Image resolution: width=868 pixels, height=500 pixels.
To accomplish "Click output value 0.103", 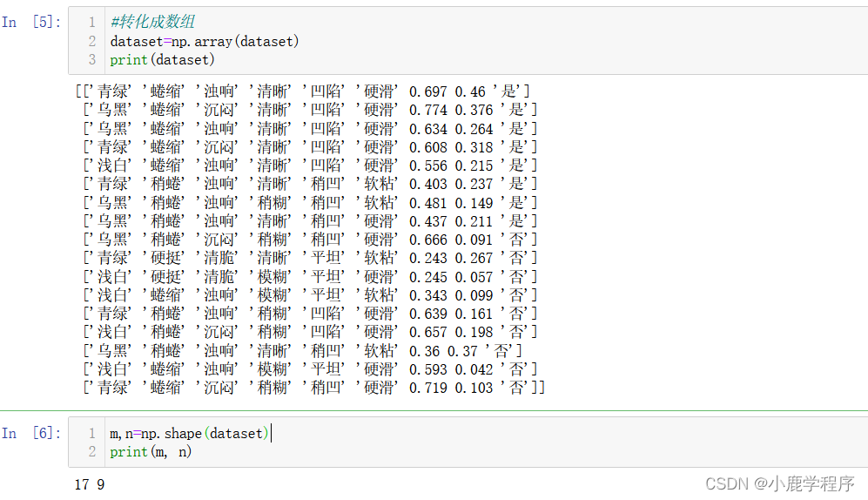I will (474, 388).
